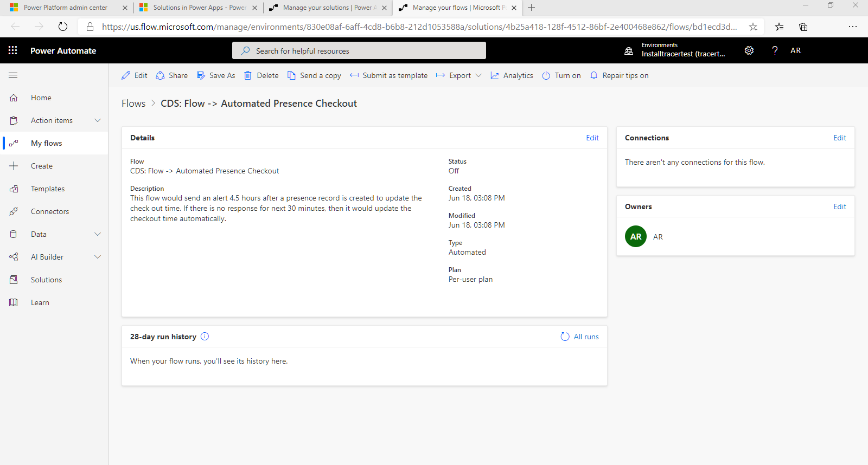Open the browser favorites list icon

(779, 27)
